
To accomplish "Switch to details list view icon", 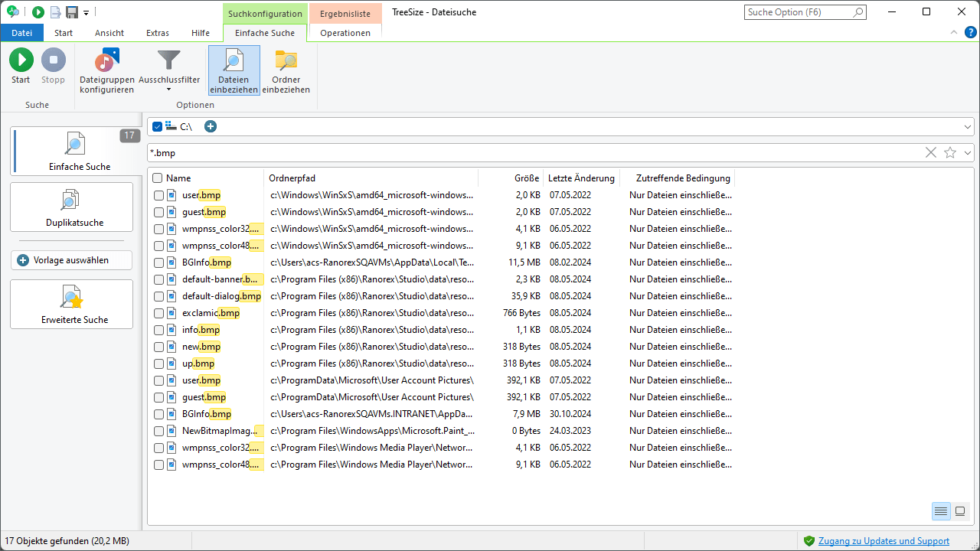I will [x=941, y=511].
